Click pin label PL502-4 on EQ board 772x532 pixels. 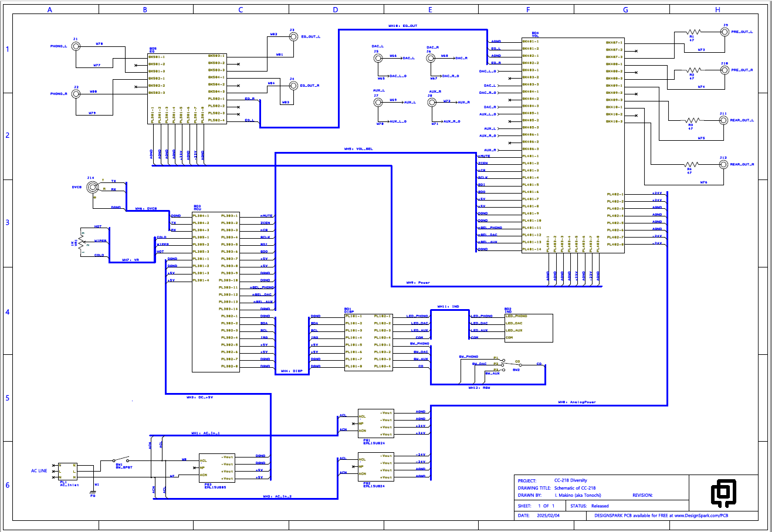(x=216, y=120)
